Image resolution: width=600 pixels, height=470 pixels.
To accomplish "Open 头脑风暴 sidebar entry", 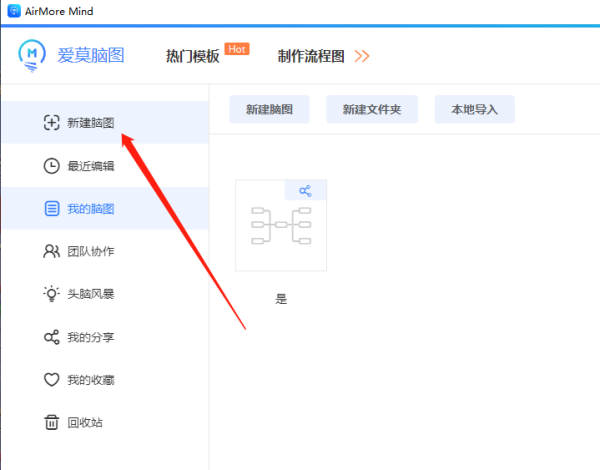I will (105, 294).
